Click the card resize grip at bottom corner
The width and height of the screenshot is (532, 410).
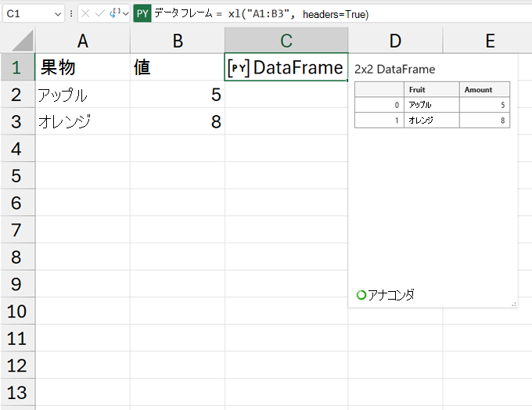(x=514, y=304)
